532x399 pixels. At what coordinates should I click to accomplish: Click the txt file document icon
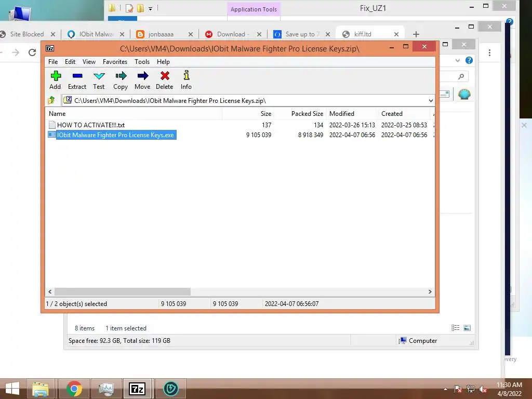pyautogui.click(x=52, y=125)
